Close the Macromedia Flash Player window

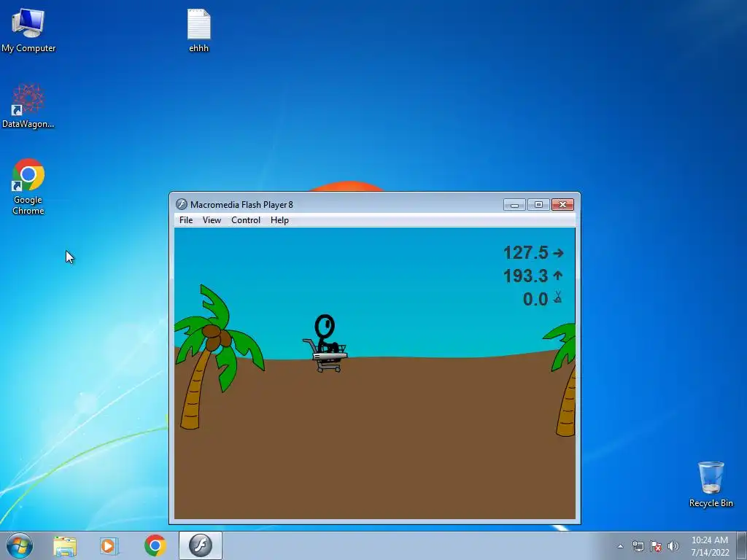pos(562,205)
